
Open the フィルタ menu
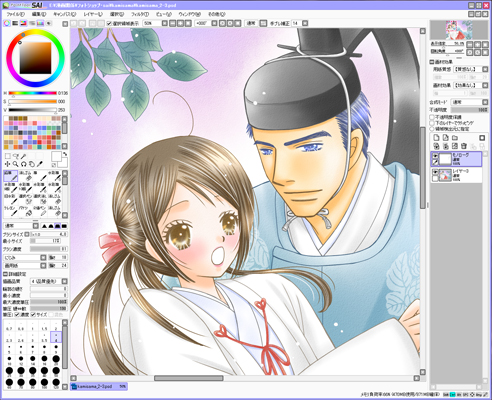(x=140, y=14)
